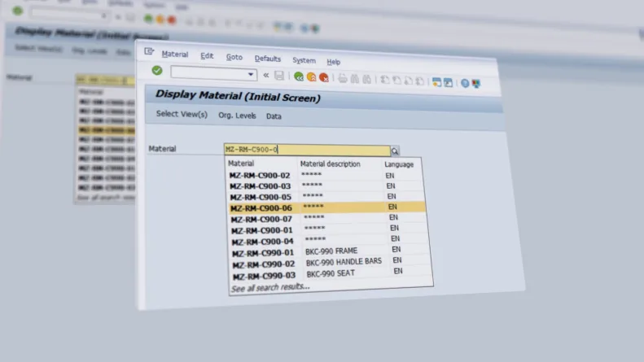This screenshot has height=362, width=644.
Task: Open the Material menu
Action: [x=174, y=55]
